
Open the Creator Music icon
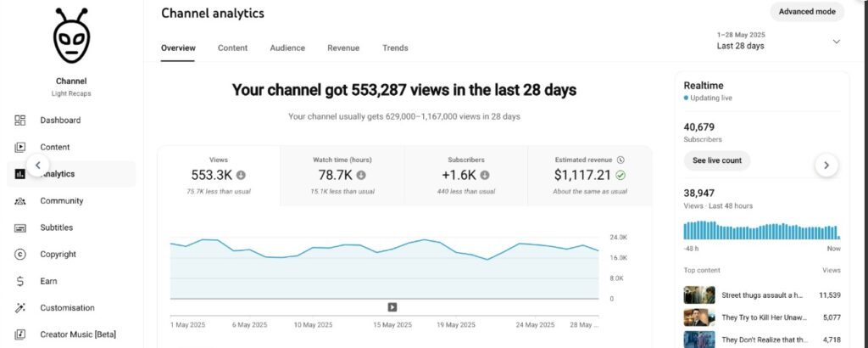[x=20, y=334]
